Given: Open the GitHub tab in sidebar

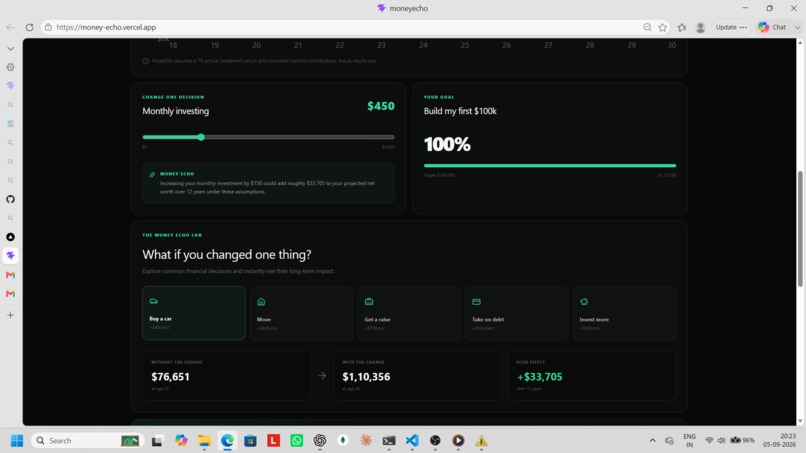Looking at the screenshot, I should click(10, 199).
